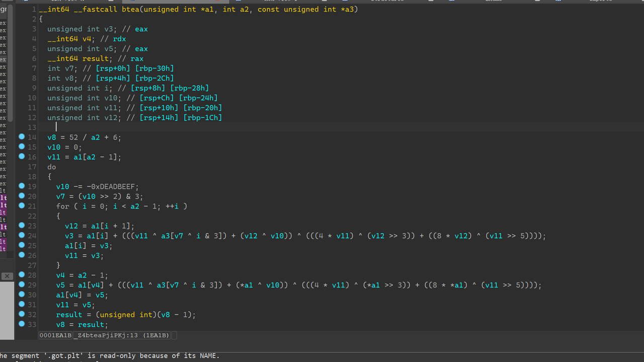Click breakpoint dot beside line 21 for-loop
The width and height of the screenshot is (644, 362).
[x=22, y=206]
